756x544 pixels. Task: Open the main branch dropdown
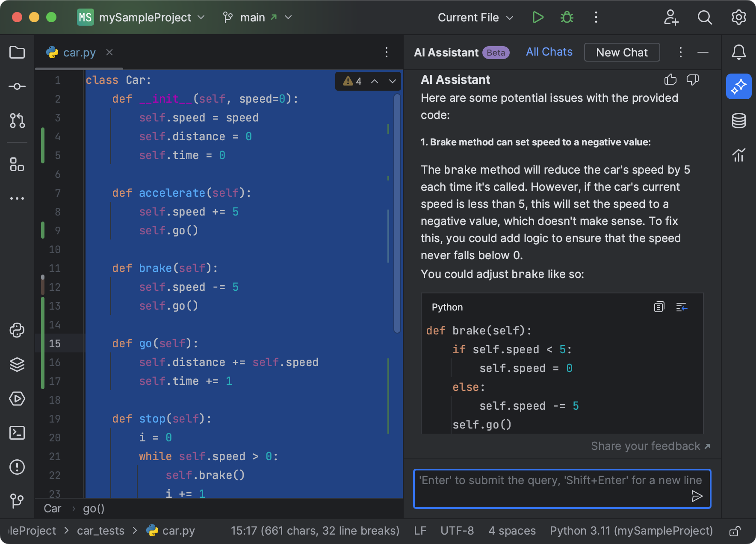[257, 17]
